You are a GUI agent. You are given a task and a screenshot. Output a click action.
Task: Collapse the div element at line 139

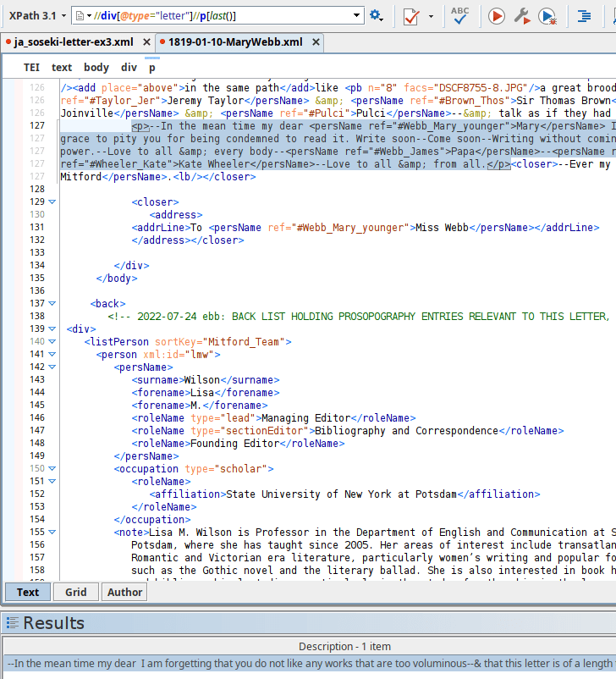pos(52,329)
